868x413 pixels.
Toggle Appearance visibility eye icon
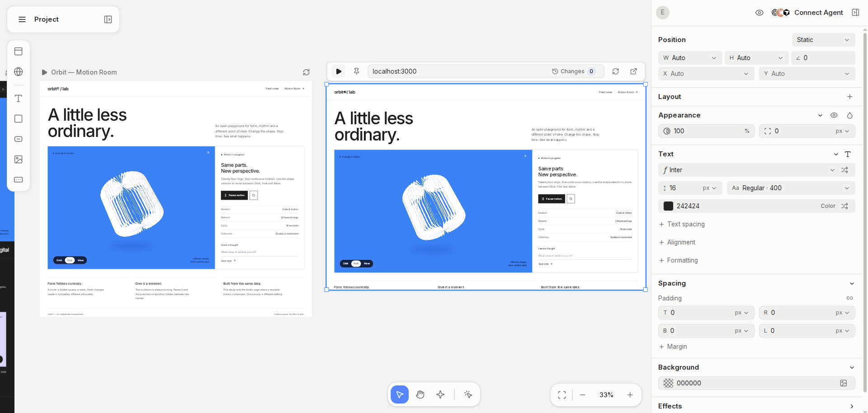834,115
